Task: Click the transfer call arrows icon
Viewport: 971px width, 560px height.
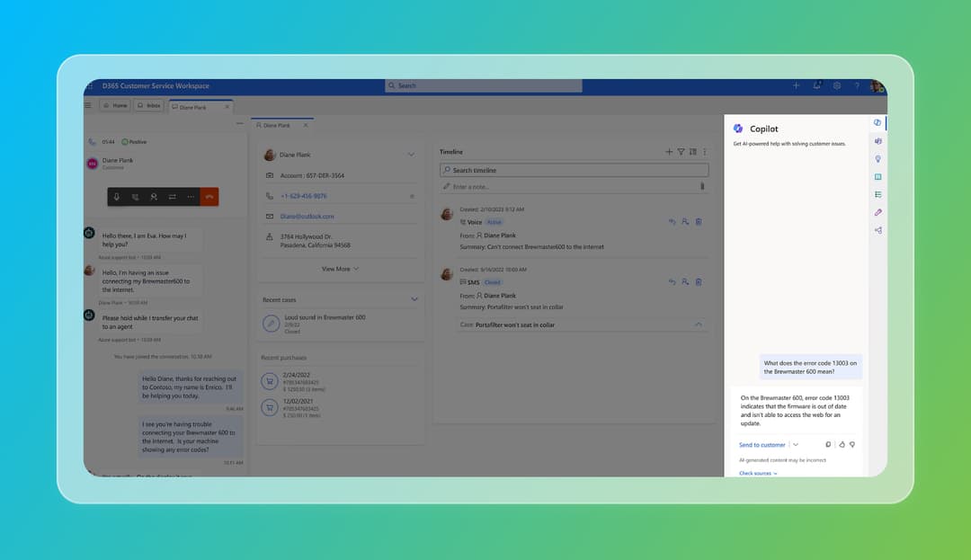Action: tap(172, 197)
